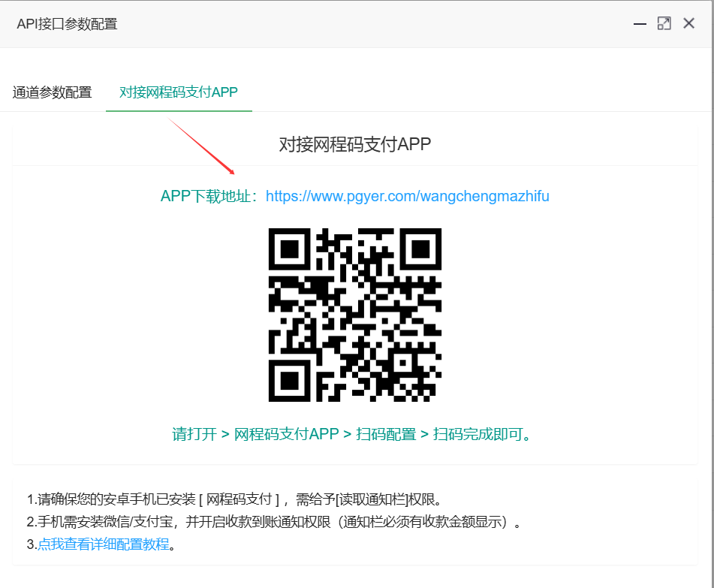Minimize the API接口参数配置 dialog
The height and width of the screenshot is (588, 714).
click(640, 24)
